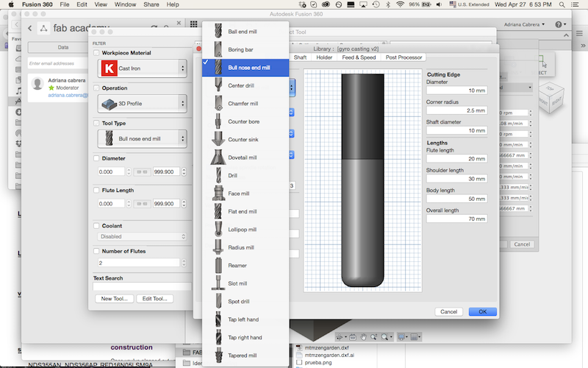Open the Cast Iron material dropdown
The width and height of the screenshot is (588, 368).
(x=142, y=68)
